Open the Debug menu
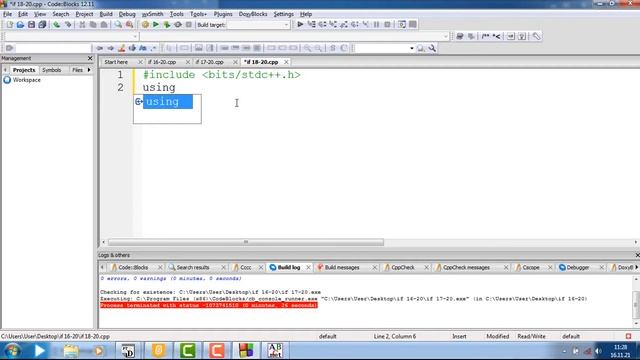Screen dimensions: 640x360 (127, 14)
